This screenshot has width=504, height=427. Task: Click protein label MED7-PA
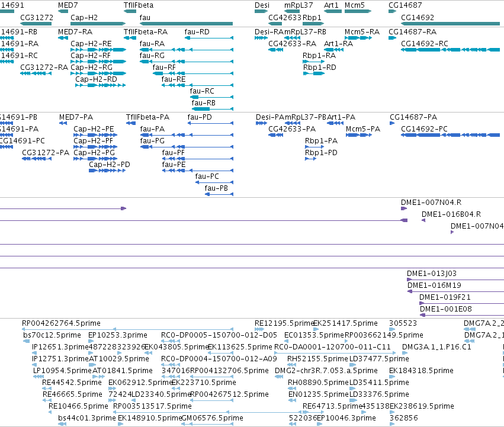(76, 117)
